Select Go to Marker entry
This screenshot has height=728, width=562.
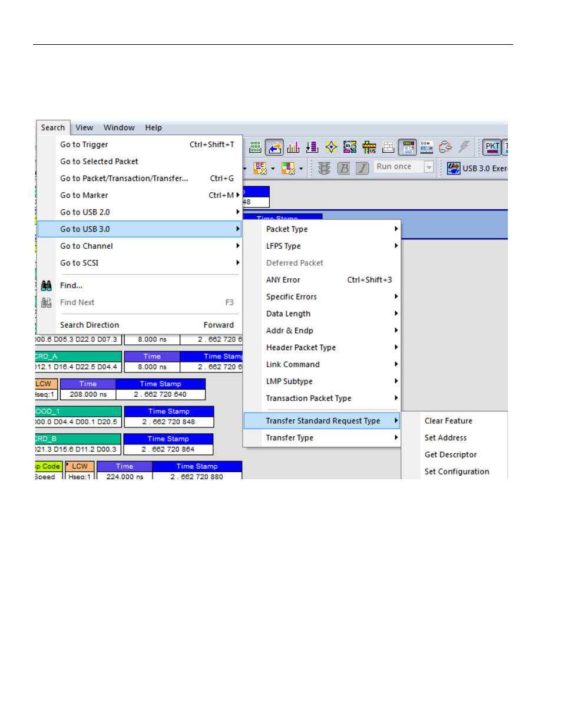(139, 195)
